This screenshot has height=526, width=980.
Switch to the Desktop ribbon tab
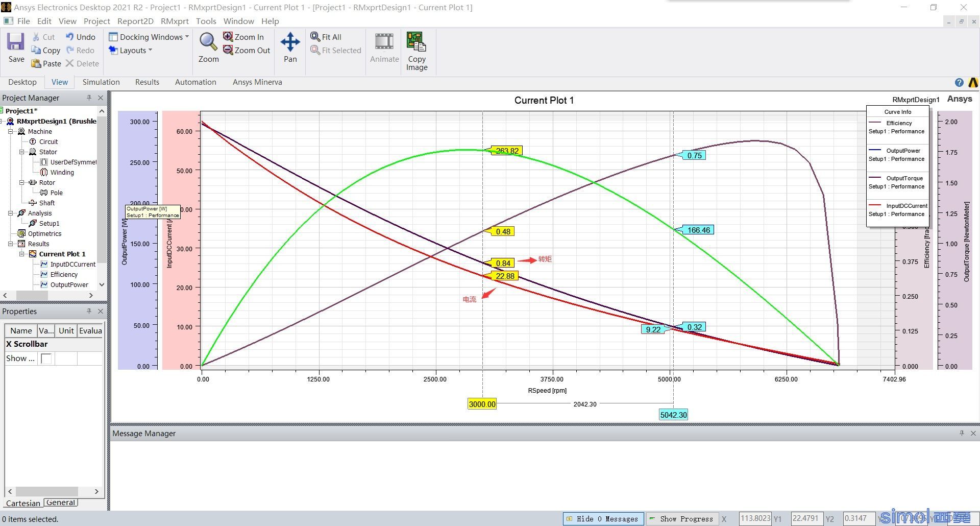coord(22,82)
